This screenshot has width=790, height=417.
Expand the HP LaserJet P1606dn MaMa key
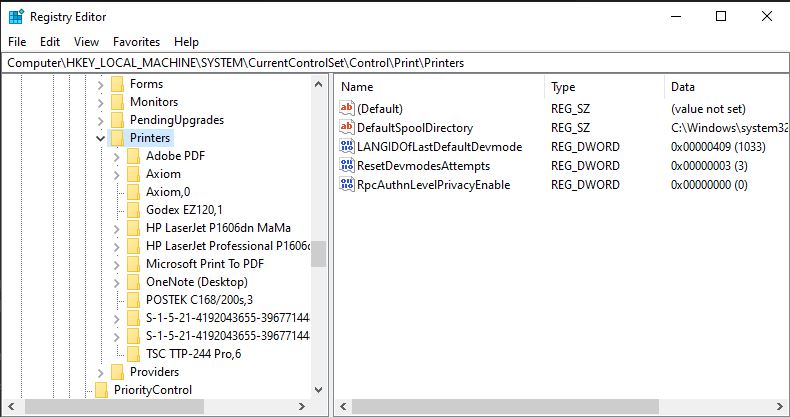pyautogui.click(x=116, y=229)
